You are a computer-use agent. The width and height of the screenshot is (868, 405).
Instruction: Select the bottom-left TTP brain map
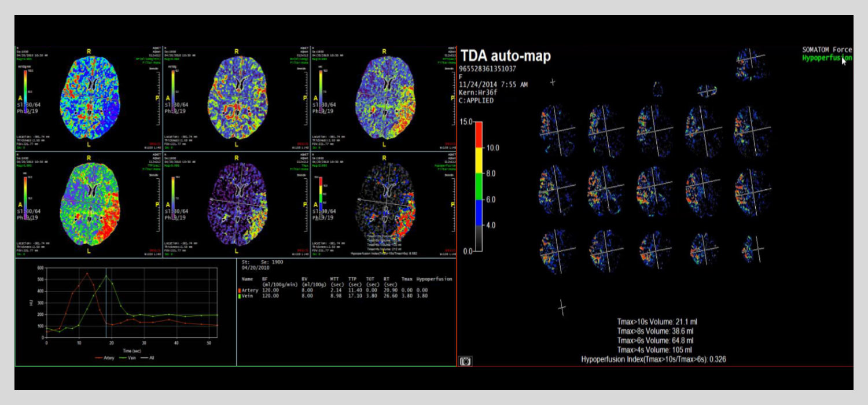pyautogui.click(x=90, y=205)
